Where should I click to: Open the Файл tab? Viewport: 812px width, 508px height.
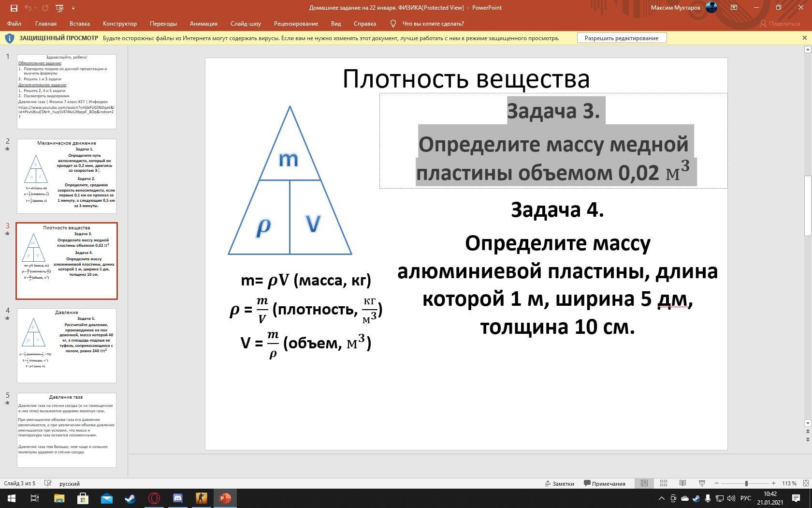pos(14,24)
